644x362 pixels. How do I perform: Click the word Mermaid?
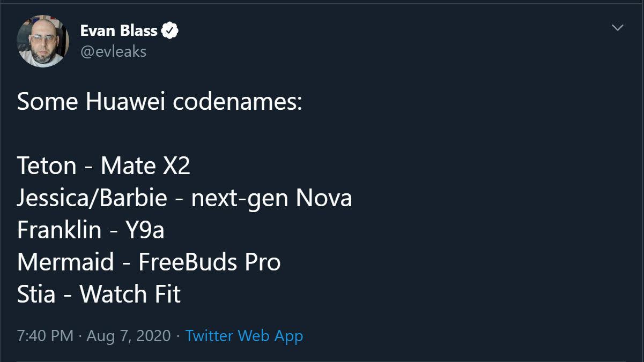(65, 262)
